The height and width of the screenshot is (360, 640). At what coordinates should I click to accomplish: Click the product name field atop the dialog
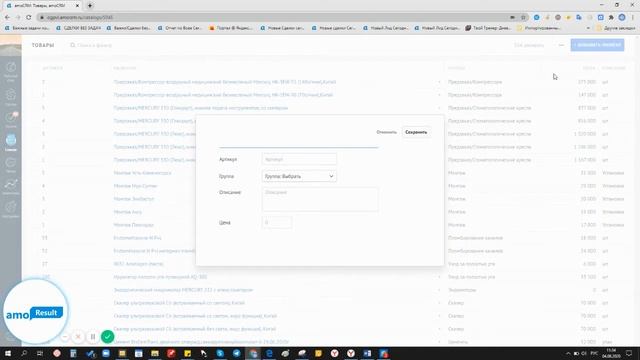(299, 141)
